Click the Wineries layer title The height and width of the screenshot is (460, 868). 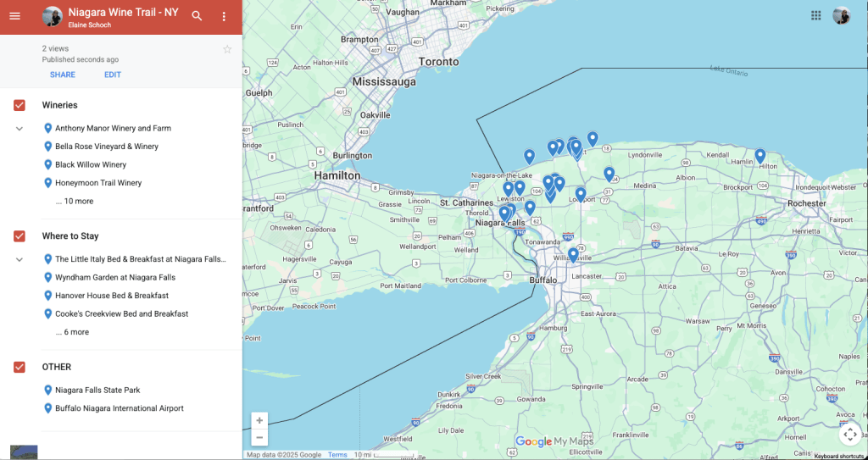60,105
